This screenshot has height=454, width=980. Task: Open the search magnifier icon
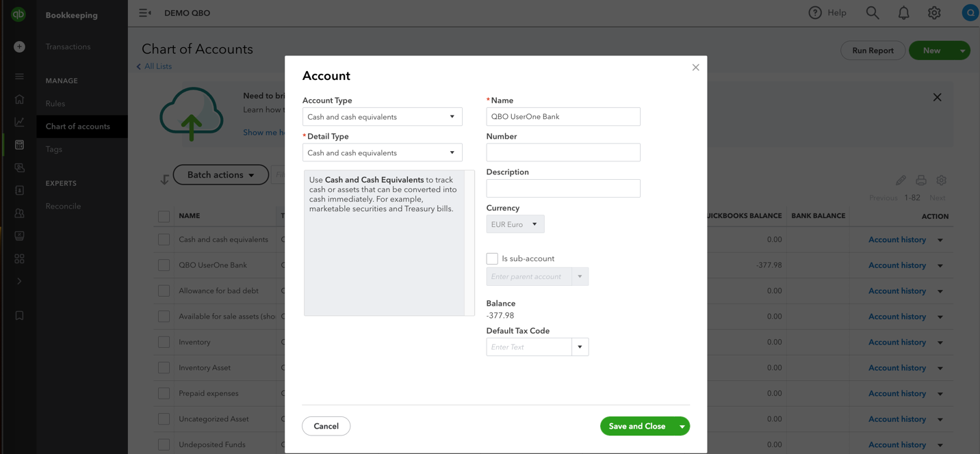(873, 13)
